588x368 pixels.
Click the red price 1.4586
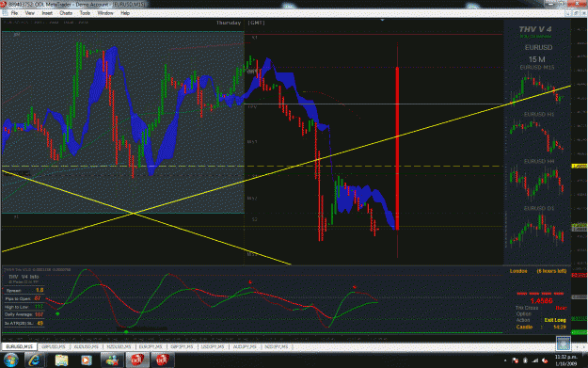(x=542, y=301)
